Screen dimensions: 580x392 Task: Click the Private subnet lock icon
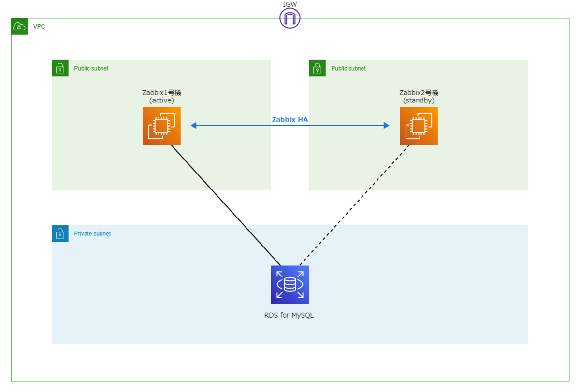click(60, 233)
